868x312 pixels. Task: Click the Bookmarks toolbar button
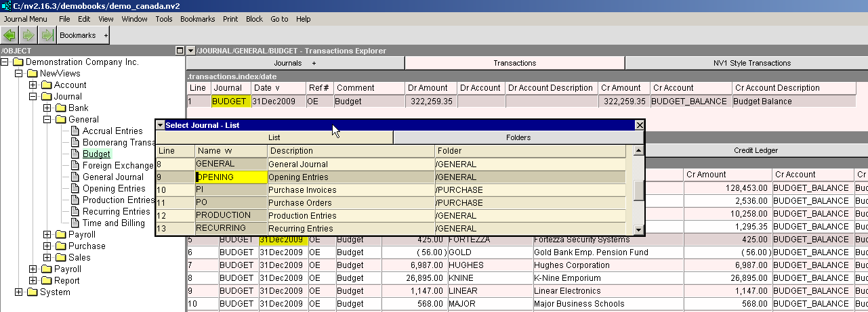[x=78, y=35]
